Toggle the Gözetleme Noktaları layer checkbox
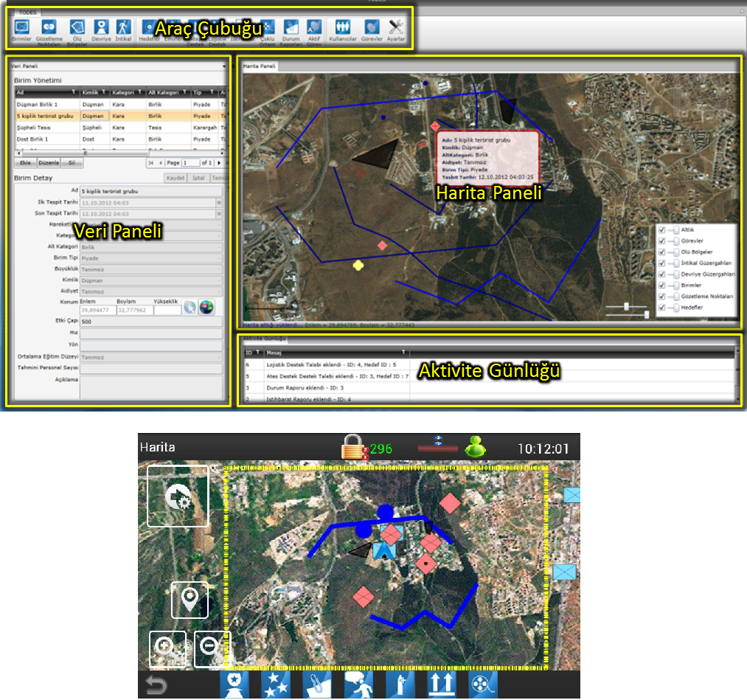 pos(661,297)
